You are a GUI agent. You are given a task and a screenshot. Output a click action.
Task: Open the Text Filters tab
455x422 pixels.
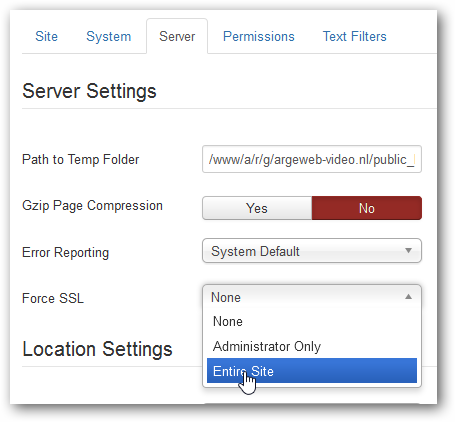(x=355, y=36)
